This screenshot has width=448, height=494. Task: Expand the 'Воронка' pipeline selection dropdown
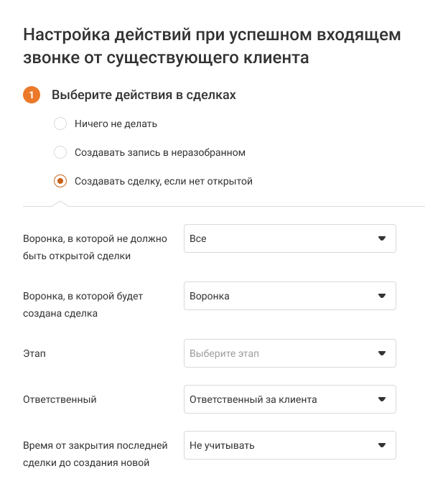point(280,296)
